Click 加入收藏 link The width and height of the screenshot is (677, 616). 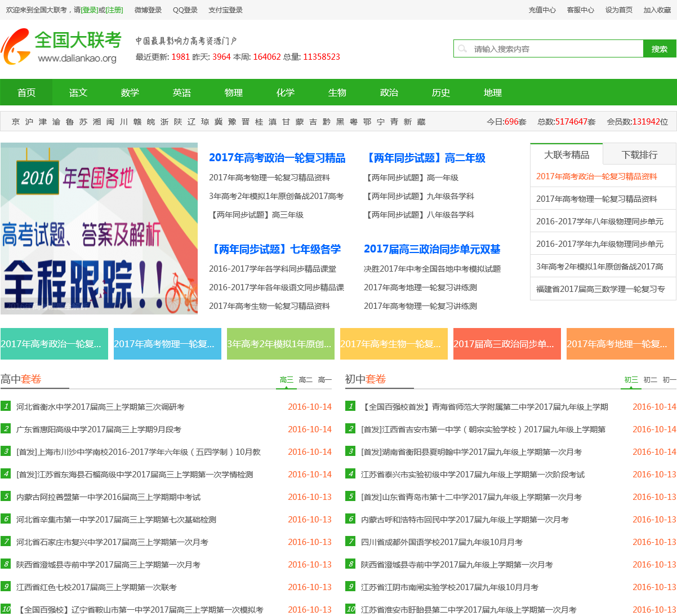click(x=657, y=10)
